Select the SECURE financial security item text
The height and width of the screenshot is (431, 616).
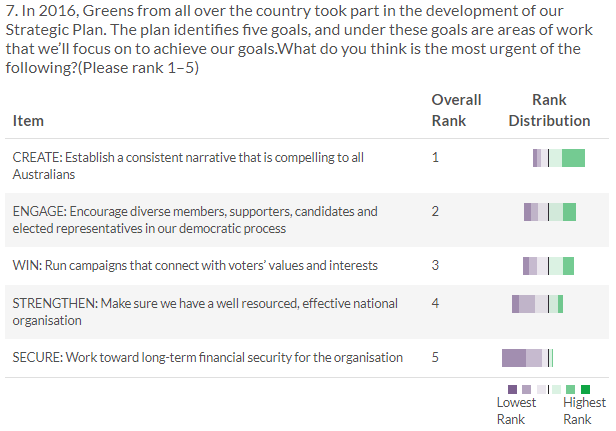click(207, 358)
